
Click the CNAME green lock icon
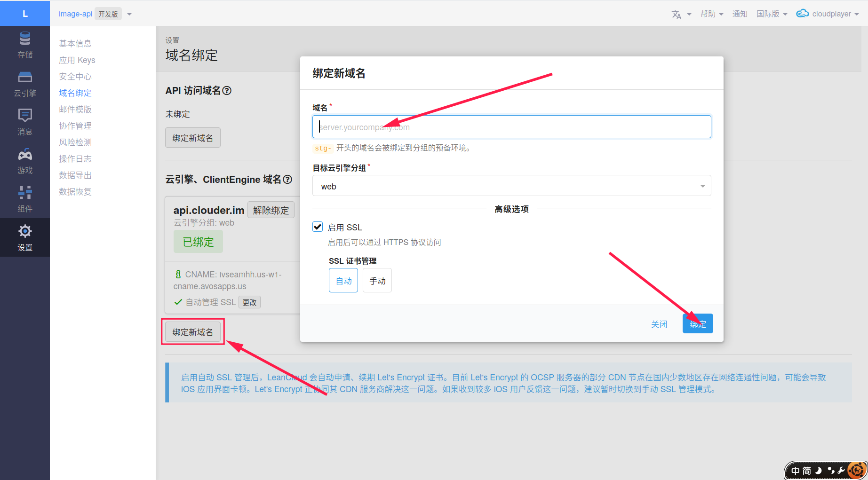click(x=178, y=275)
